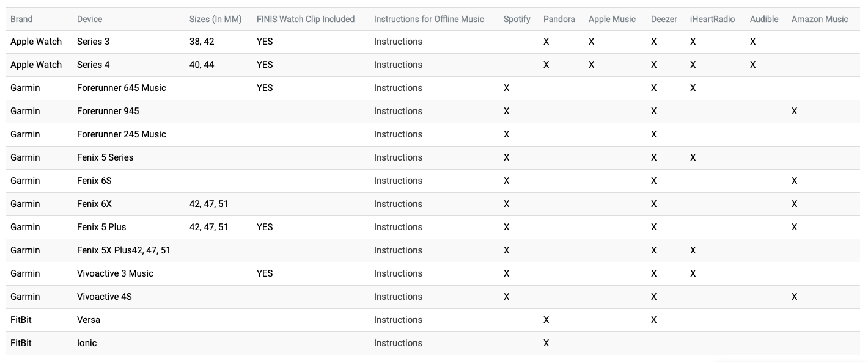Click Instructions for Garmin Forerunner 945
The width and height of the screenshot is (868, 362).
398,111
